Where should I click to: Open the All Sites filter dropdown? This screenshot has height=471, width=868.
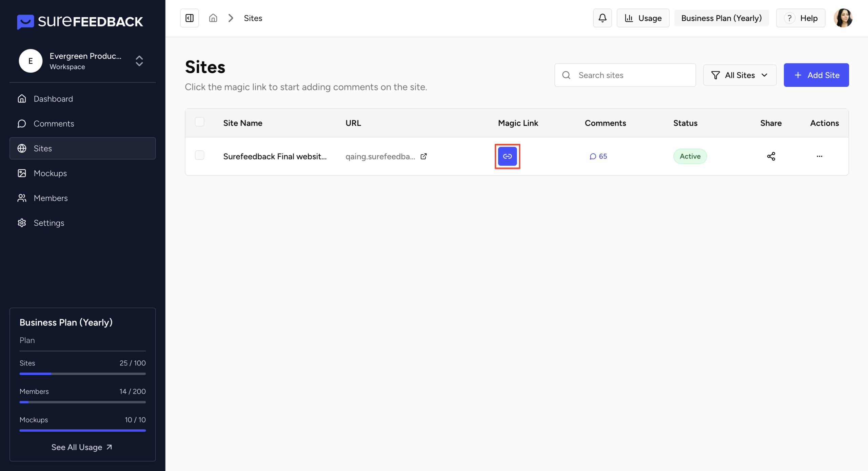point(739,75)
